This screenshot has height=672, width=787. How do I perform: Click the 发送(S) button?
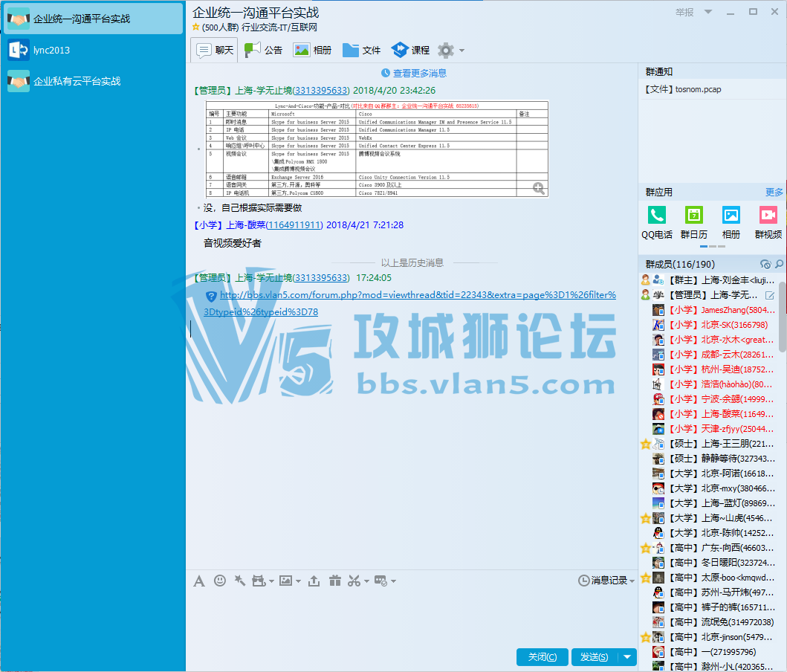point(595,657)
